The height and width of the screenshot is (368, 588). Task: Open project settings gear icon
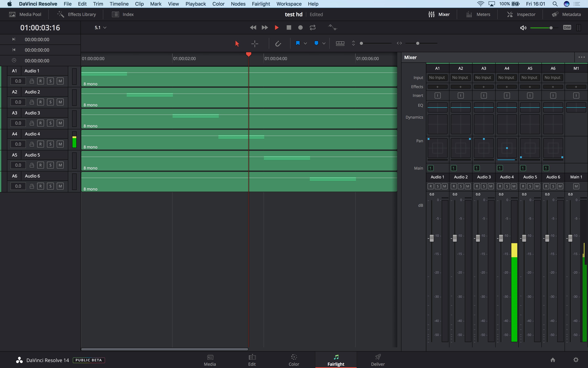tap(576, 360)
